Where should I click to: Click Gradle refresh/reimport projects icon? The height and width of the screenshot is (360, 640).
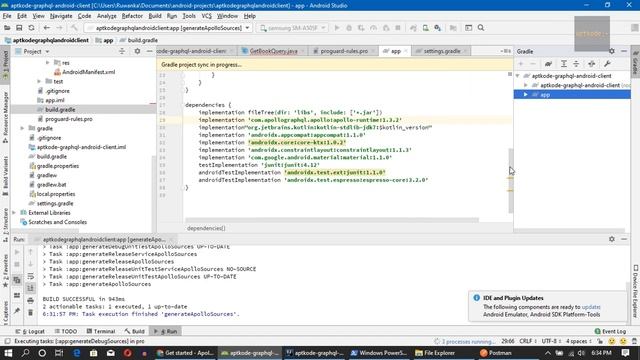[548, 64]
